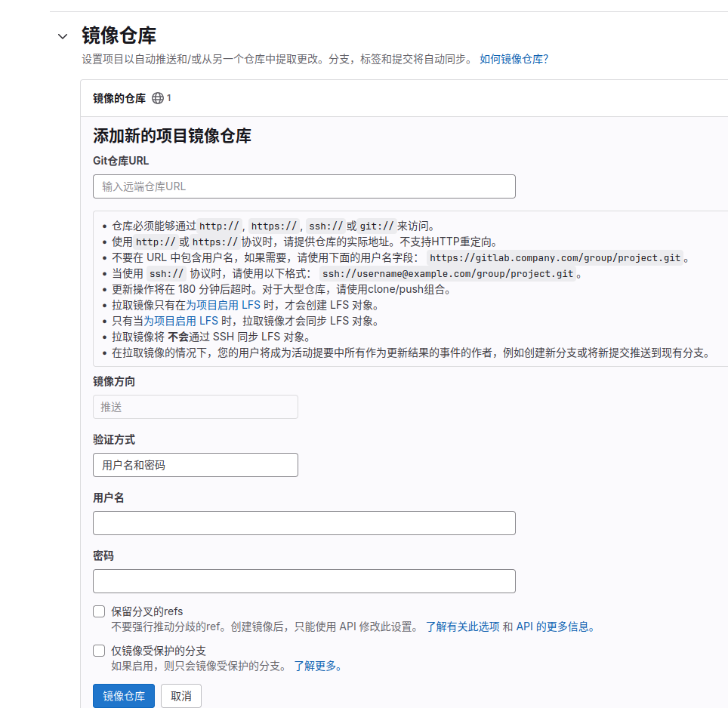Submit with the blue 镜像仓库 button
The image size is (728, 708).
[x=124, y=696]
